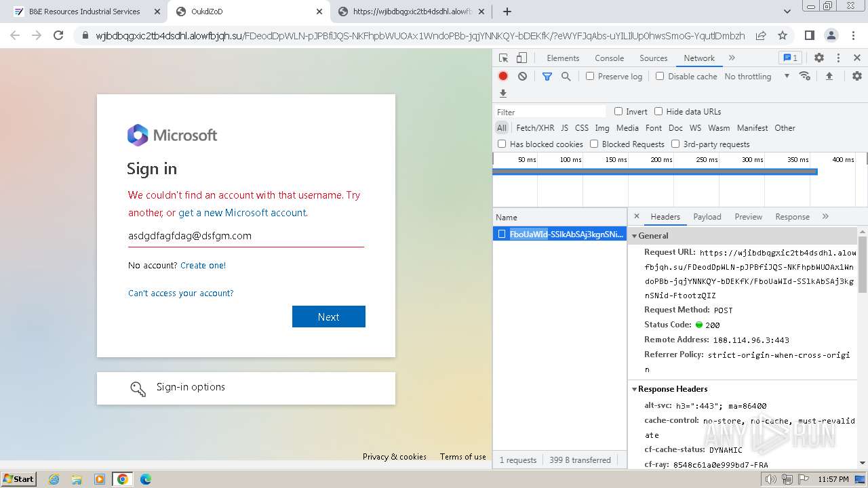Click the network timeline overview bar

pos(655,172)
